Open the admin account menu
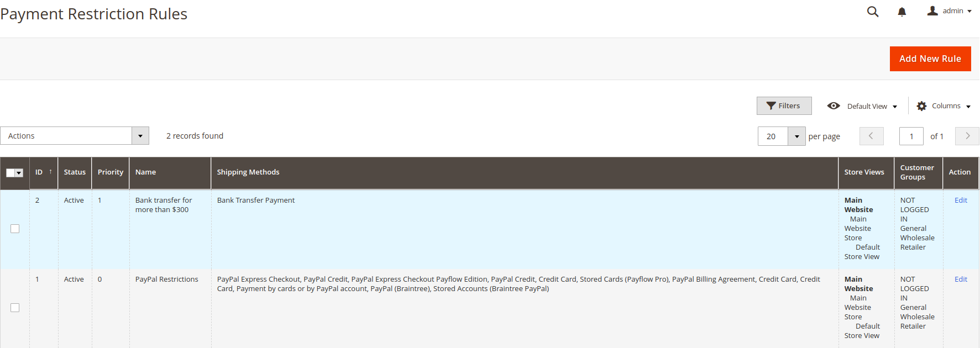The height and width of the screenshot is (348, 980). click(949, 11)
